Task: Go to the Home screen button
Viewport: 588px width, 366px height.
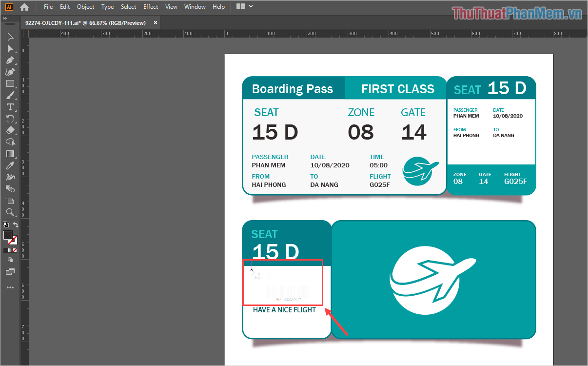Action: [x=24, y=7]
